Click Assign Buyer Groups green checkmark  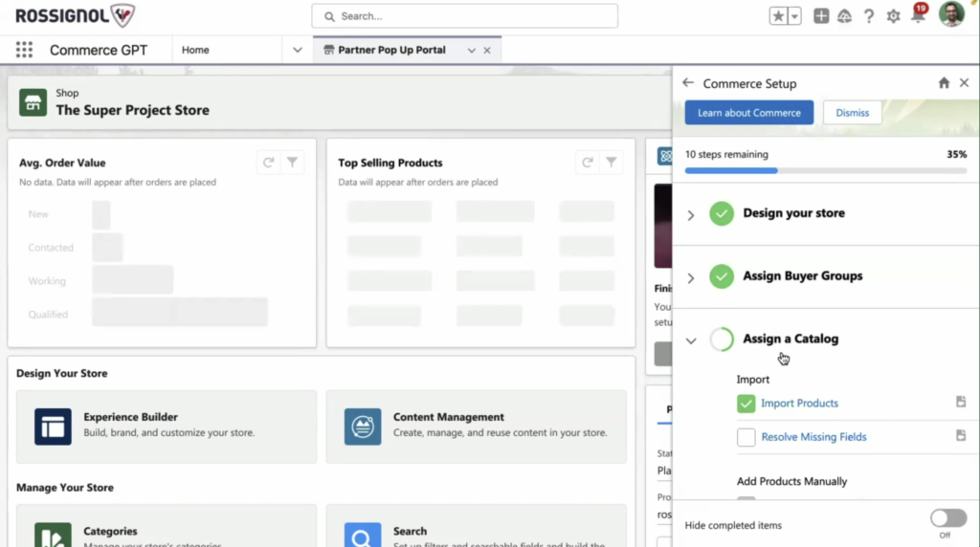click(x=722, y=276)
